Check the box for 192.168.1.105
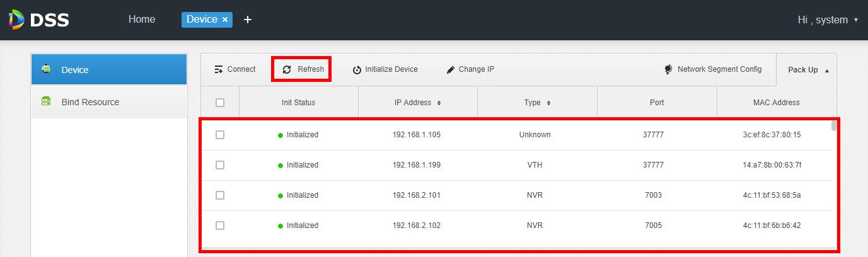The height and width of the screenshot is (257, 868). pyautogui.click(x=220, y=135)
